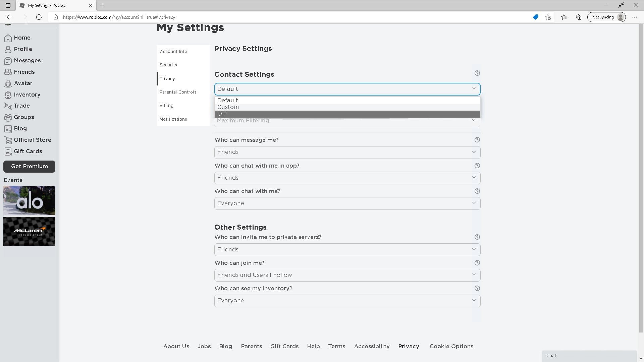Viewport: 644px width, 362px height.
Task: Click the Groups icon in sidebar
Action: coord(8,117)
